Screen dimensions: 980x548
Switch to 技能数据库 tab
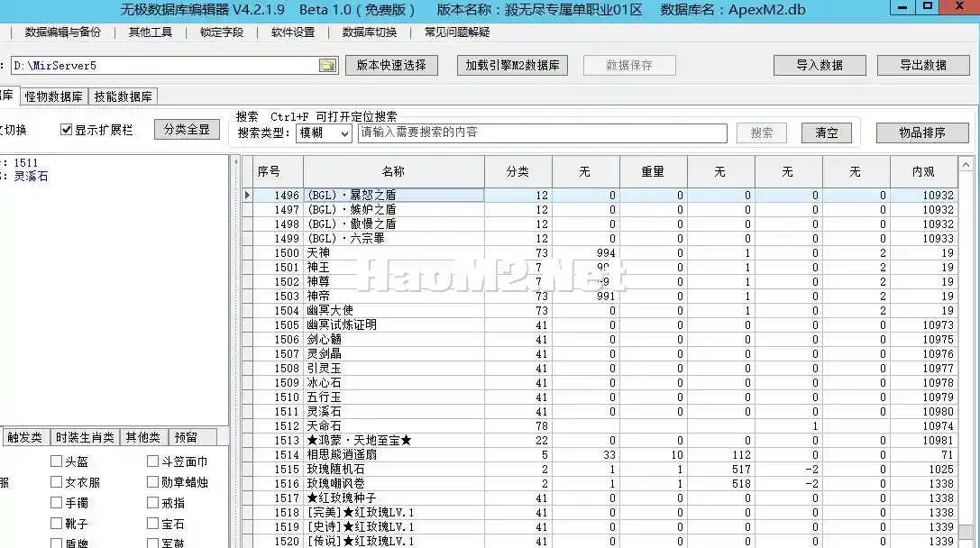click(x=124, y=96)
